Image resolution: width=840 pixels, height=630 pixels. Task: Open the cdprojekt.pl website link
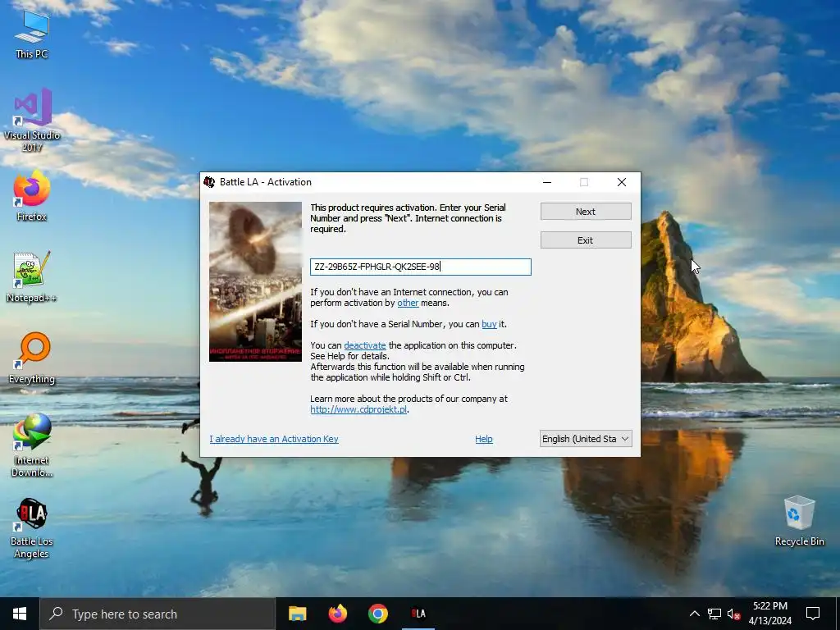359,409
